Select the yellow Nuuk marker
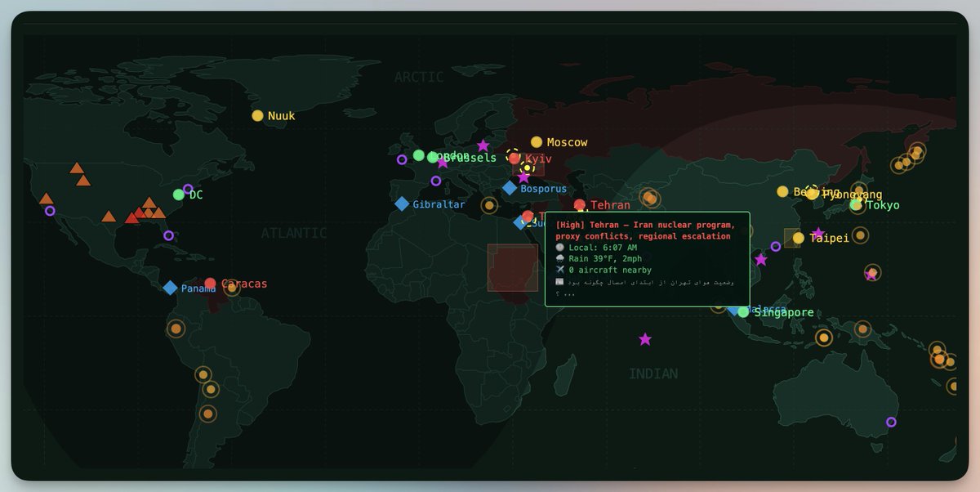 pyautogui.click(x=257, y=116)
